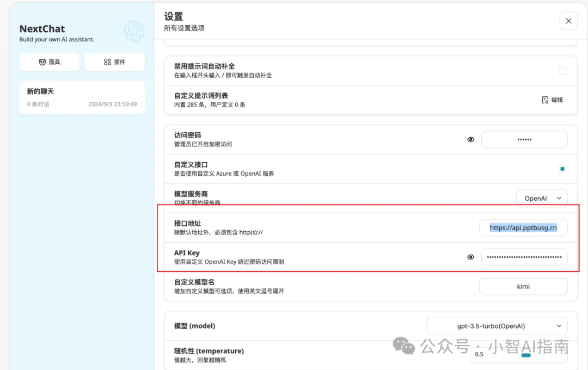Click 编辑 for custom prompt list

pyautogui.click(x=553, y=100)
